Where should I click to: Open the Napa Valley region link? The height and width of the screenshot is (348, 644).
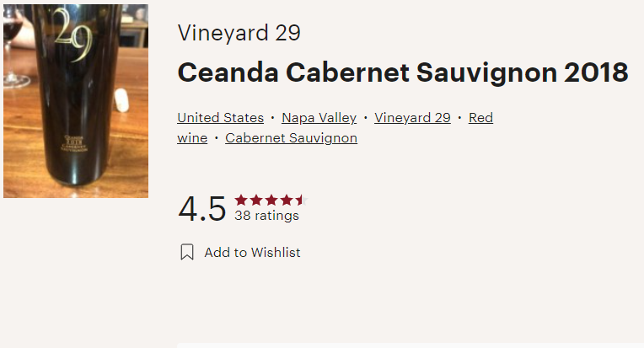coord(319,118)
